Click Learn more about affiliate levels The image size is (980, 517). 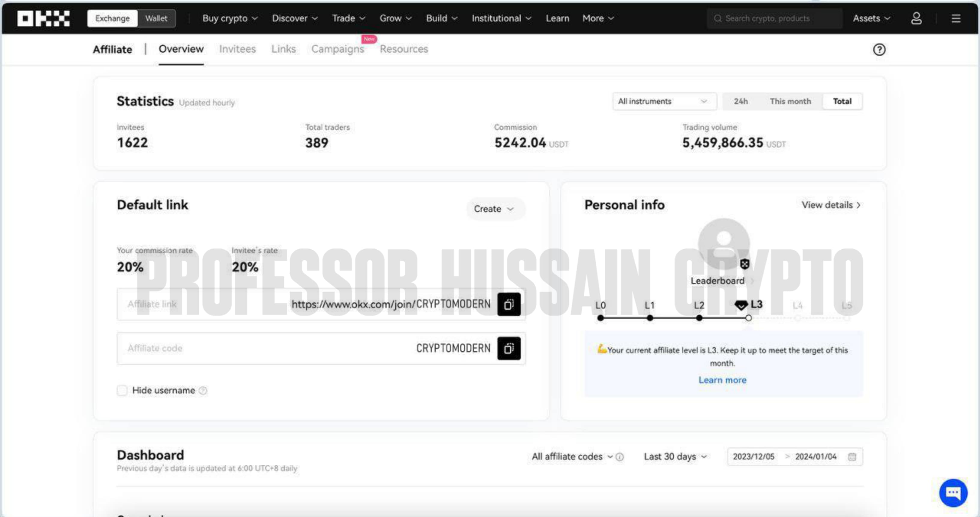[x=722, y=380]
